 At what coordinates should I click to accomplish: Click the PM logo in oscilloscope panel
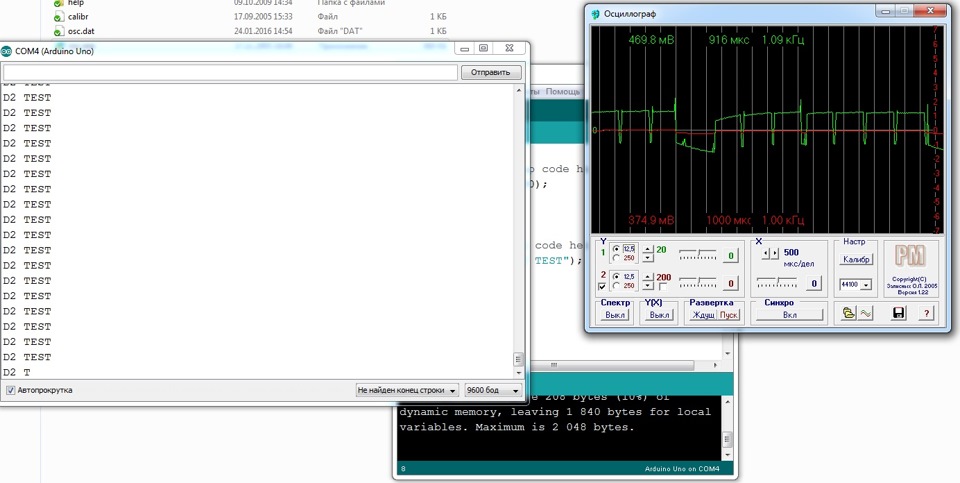click(910, 255)
